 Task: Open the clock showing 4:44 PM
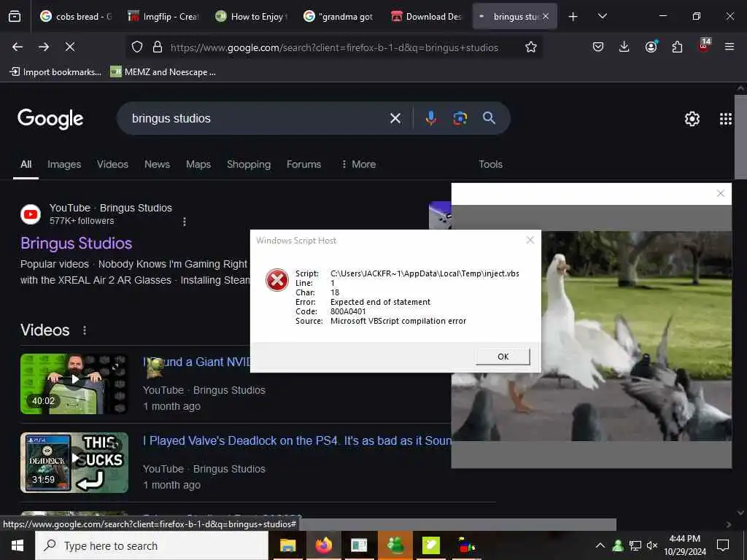click(684, 545)
